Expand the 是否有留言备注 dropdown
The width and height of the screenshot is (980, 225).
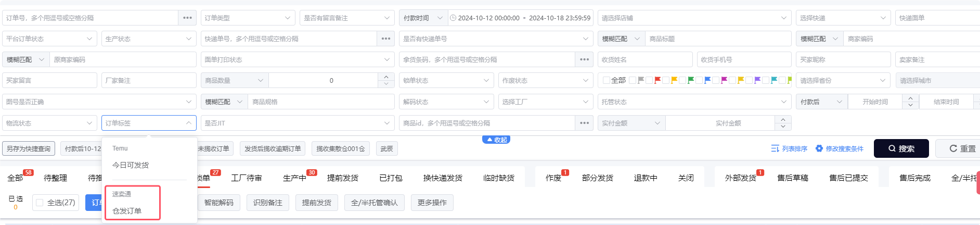click(347, 18)
